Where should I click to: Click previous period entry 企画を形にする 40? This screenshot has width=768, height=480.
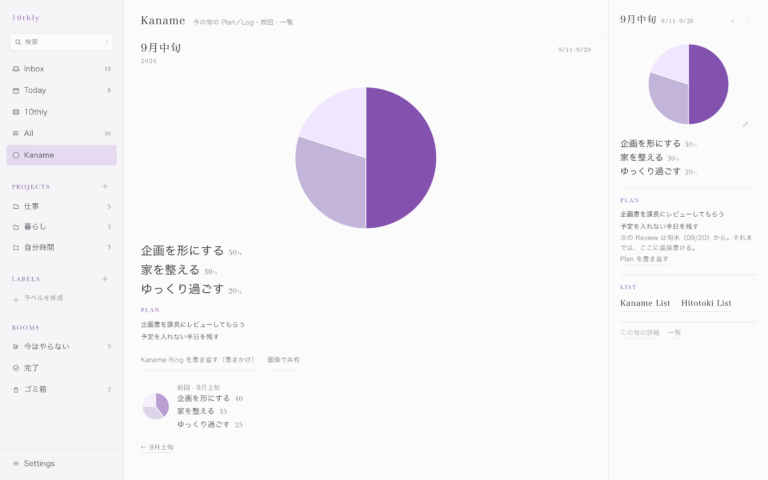click(210, 398)
